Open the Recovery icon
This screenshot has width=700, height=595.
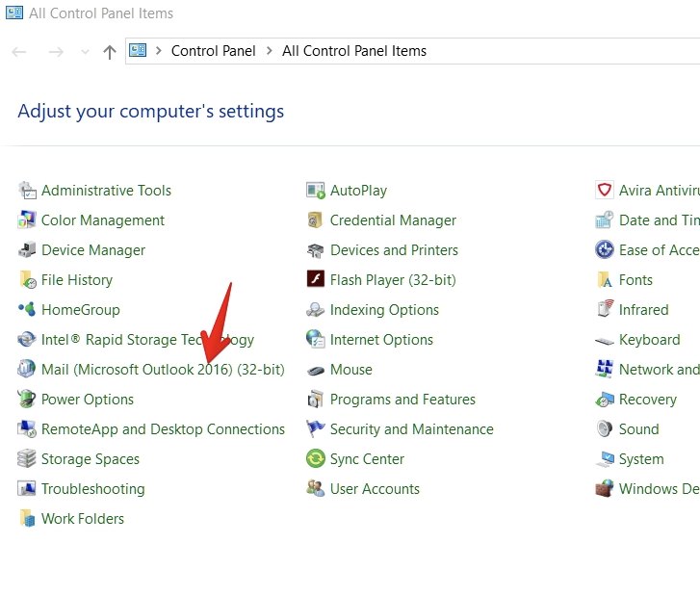pos(605,399)
